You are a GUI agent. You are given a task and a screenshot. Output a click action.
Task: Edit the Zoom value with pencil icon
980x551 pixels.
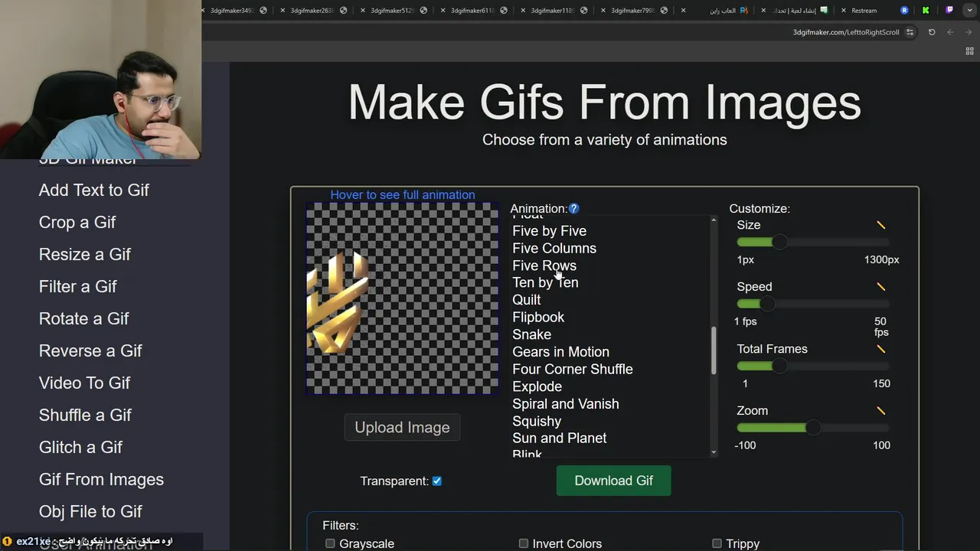point(880,411)
